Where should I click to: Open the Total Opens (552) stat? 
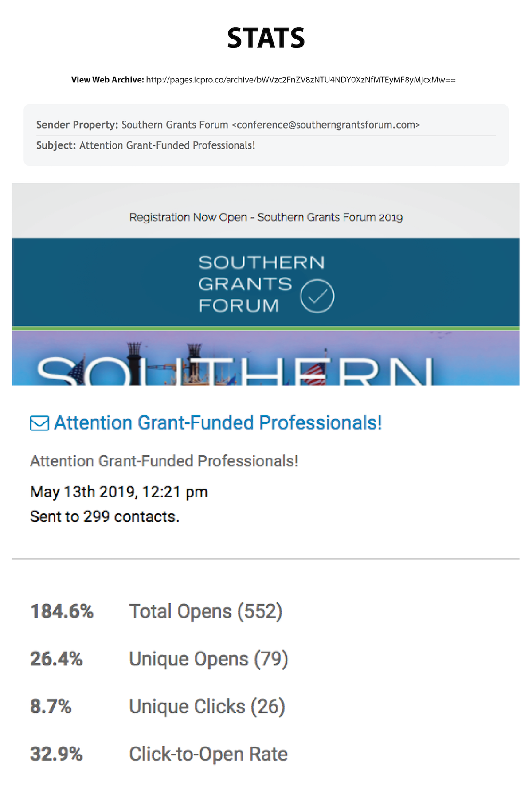(x=206, y=611)
